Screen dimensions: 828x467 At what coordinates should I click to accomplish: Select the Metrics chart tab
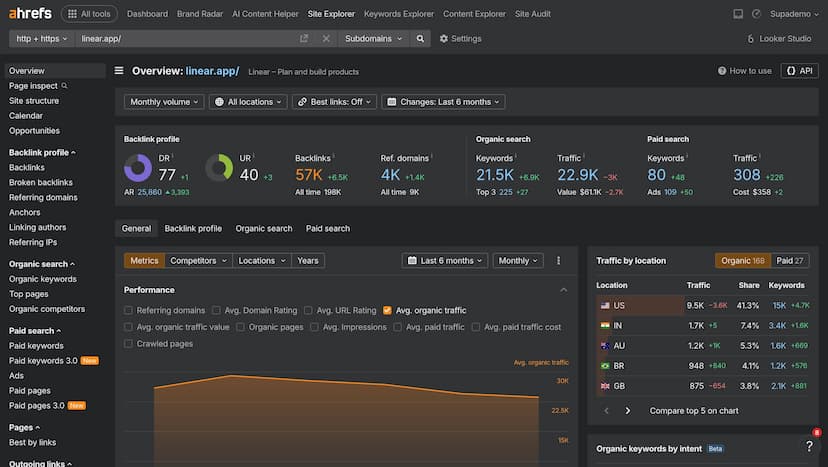pos(144,260)
